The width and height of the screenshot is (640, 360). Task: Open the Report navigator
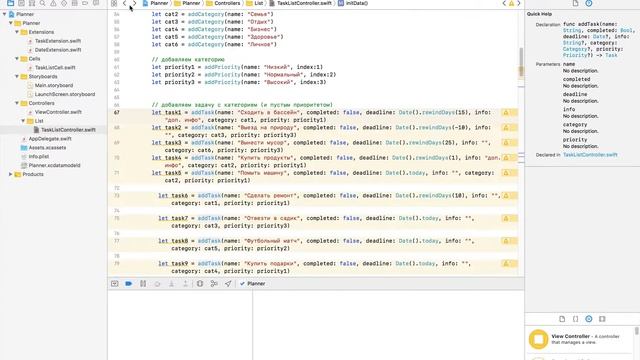(x=96, y=3)
